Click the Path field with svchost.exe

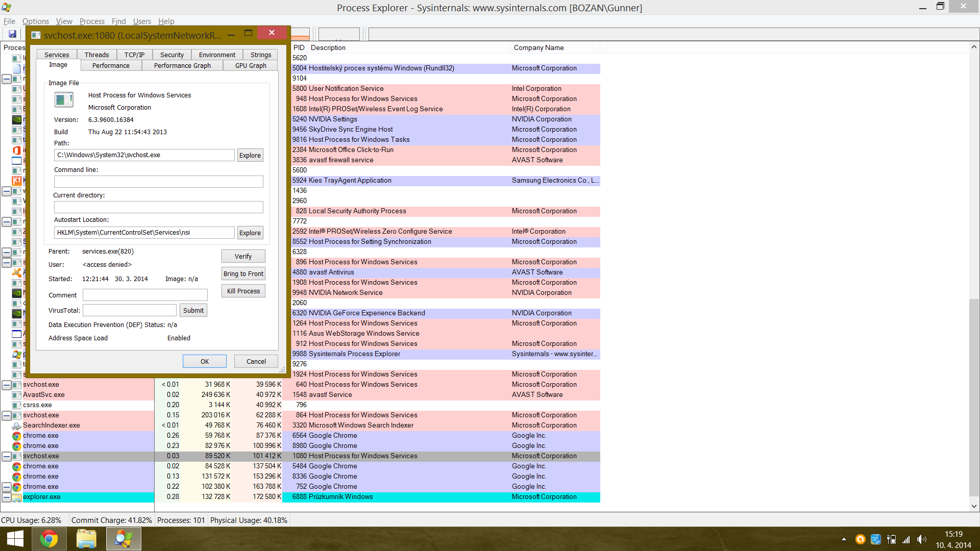tap(144, 155)
